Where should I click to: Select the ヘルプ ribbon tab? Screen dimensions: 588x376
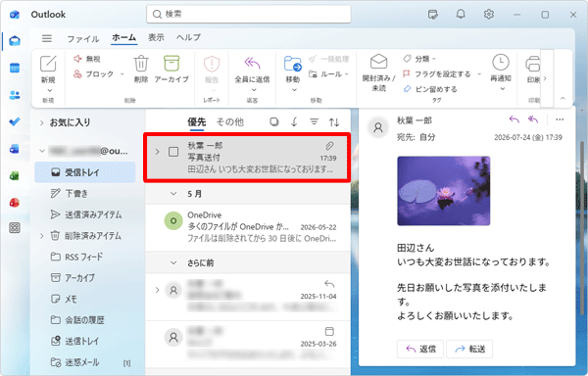click(x=188, y=37)
